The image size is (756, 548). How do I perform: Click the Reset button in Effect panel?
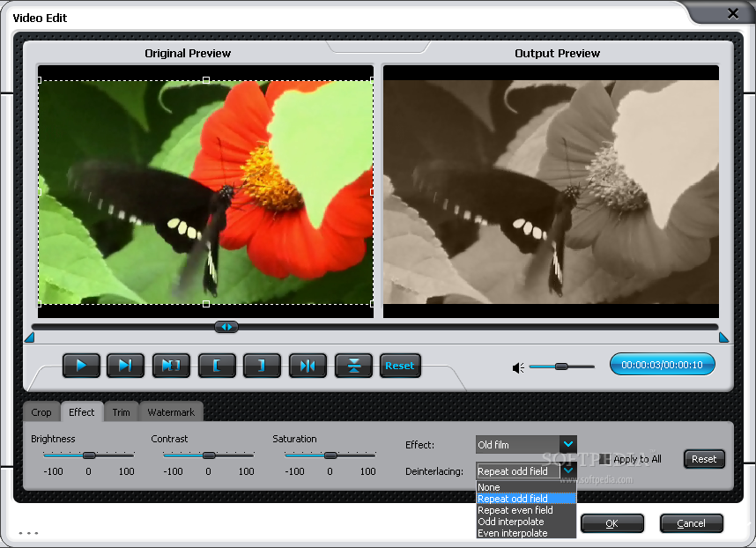704,459
